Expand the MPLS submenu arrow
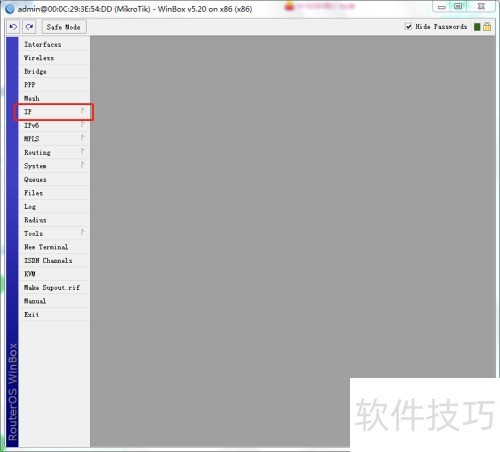 coord(83,138)
